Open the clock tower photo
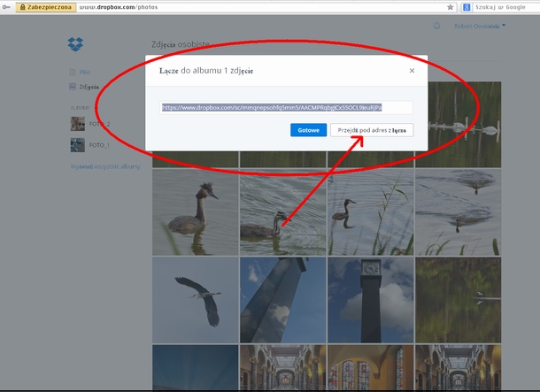This screenshot has width=540, height=392. click(371, 300)
